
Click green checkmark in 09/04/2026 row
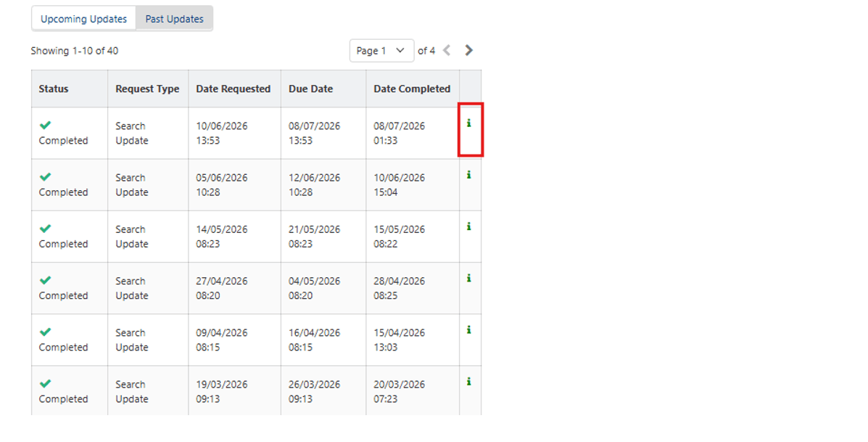click(46, 332)
